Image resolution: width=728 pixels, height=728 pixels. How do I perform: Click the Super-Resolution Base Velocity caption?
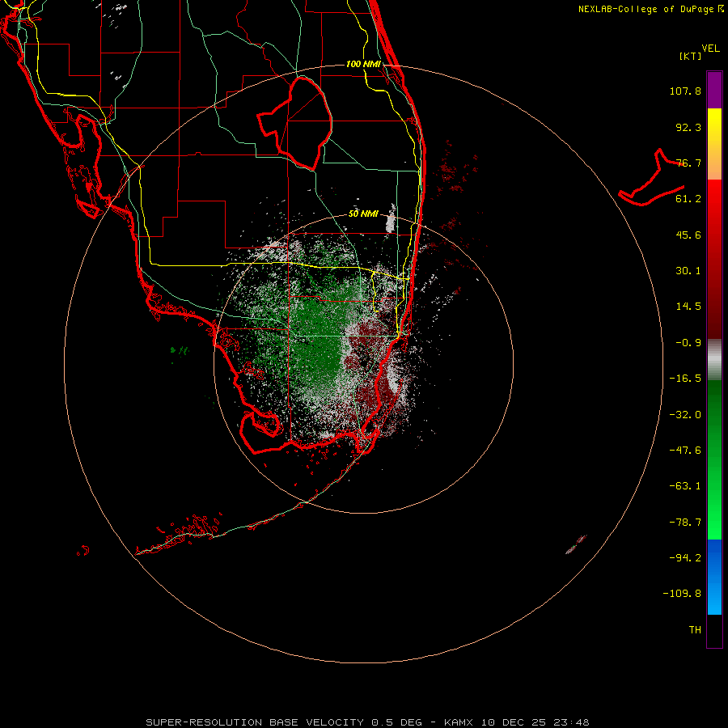pyautogui.click(x=367, y=722)
